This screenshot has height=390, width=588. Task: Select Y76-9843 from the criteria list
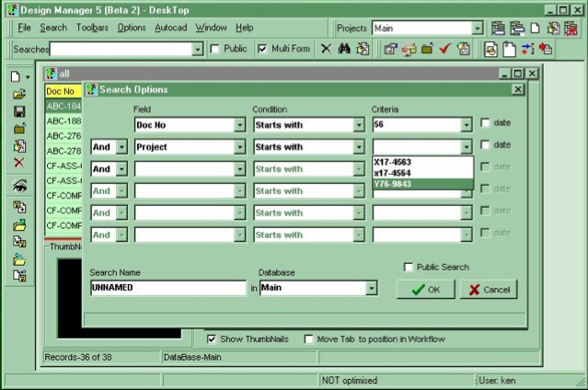click(x=423, y=184)
